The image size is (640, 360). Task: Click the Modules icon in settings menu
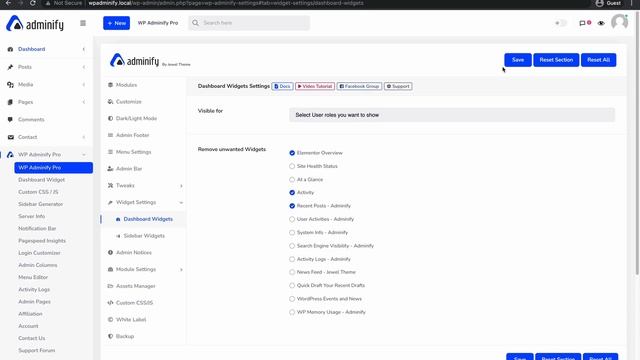[x=110, y=85]
